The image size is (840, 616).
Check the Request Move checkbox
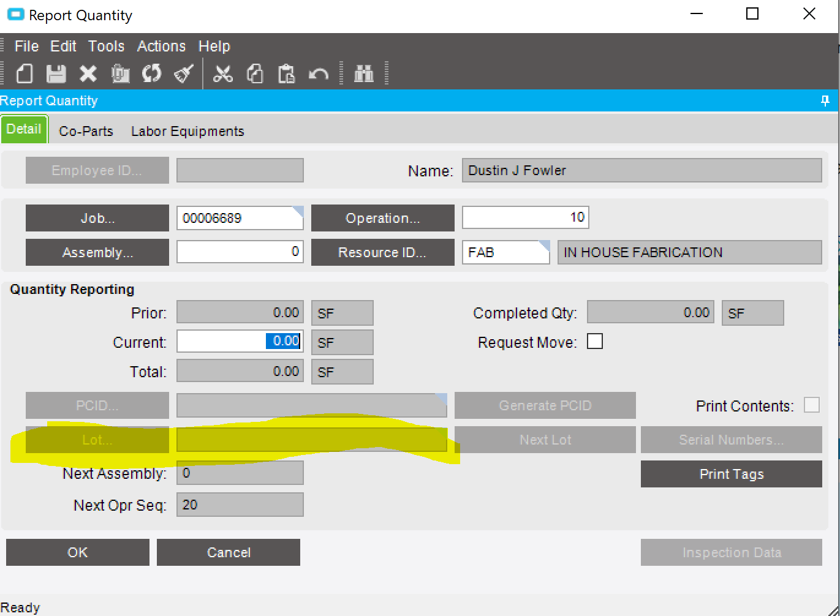pos(595,341)
